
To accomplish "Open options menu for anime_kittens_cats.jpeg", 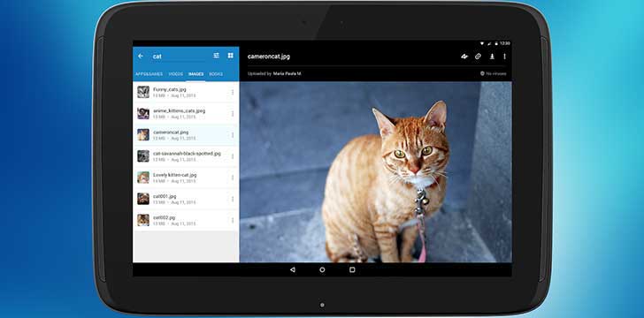I will tap(233, 113).
